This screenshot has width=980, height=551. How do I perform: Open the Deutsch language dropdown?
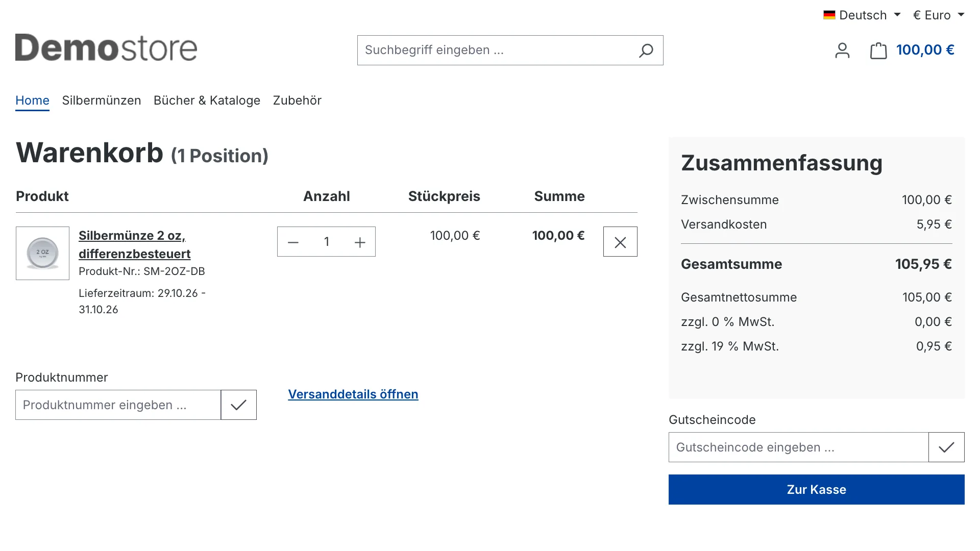(x=862, y=15)
